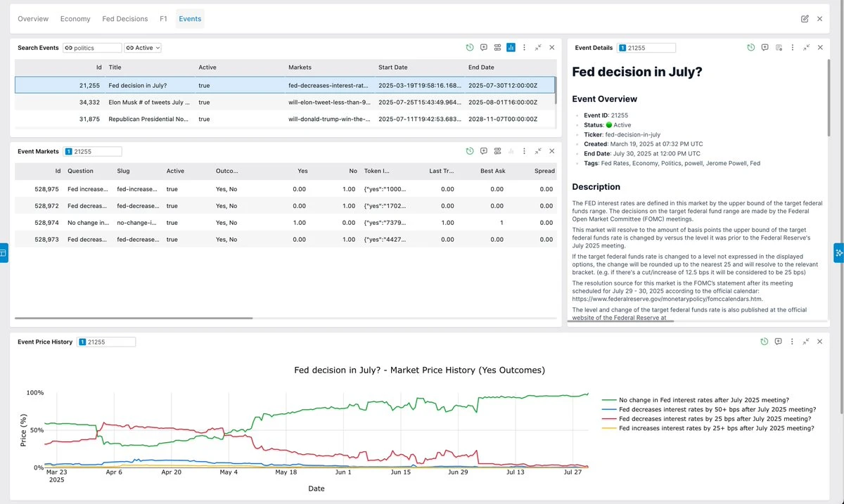Viewport: 844px width, 504px height.
Task: Collapse the Event Price History panel
Action: coord(806,342)
